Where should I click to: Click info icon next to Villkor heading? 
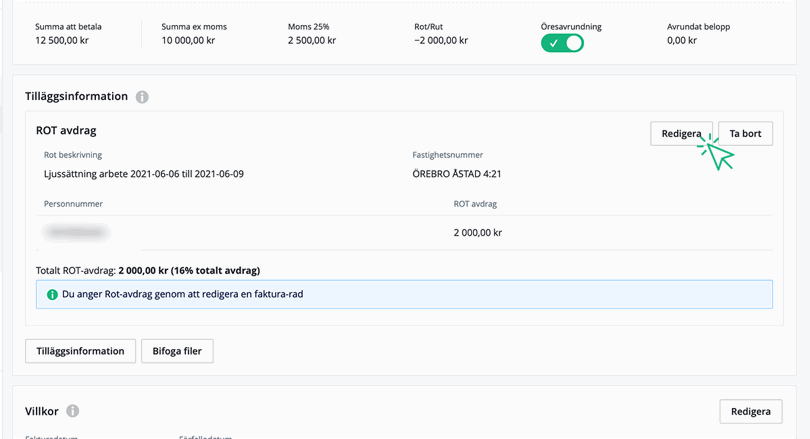coord(73,411)
